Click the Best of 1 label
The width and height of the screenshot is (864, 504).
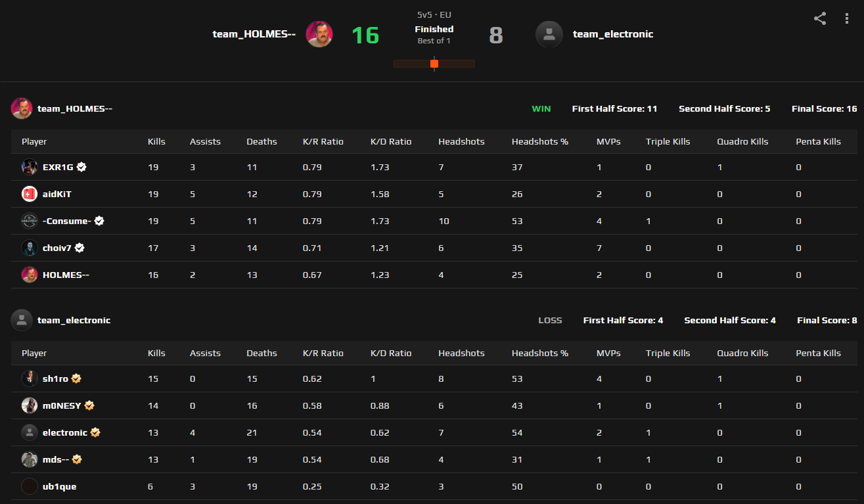click(434, 40)
